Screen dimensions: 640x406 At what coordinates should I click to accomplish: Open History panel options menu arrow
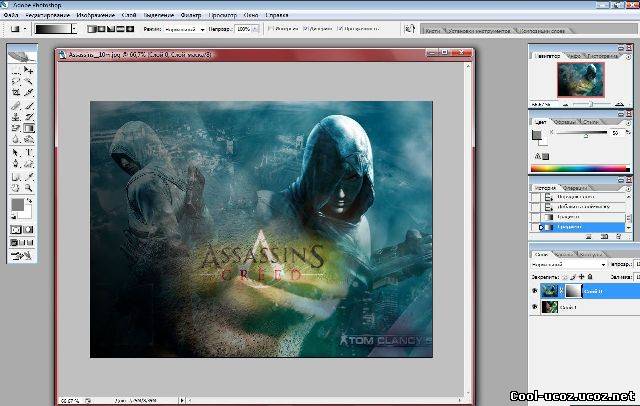point(628,189)
